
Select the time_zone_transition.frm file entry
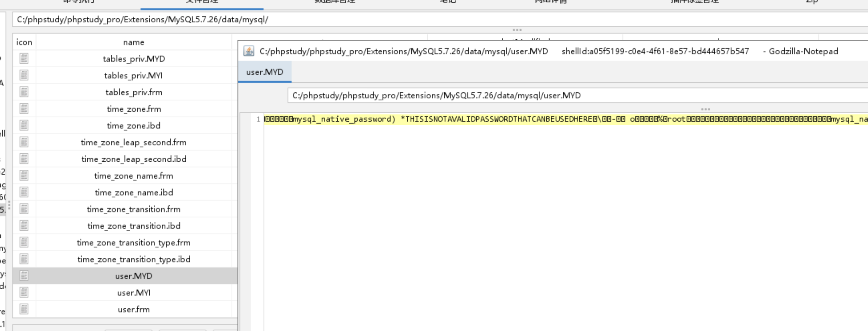click(134, 209)
